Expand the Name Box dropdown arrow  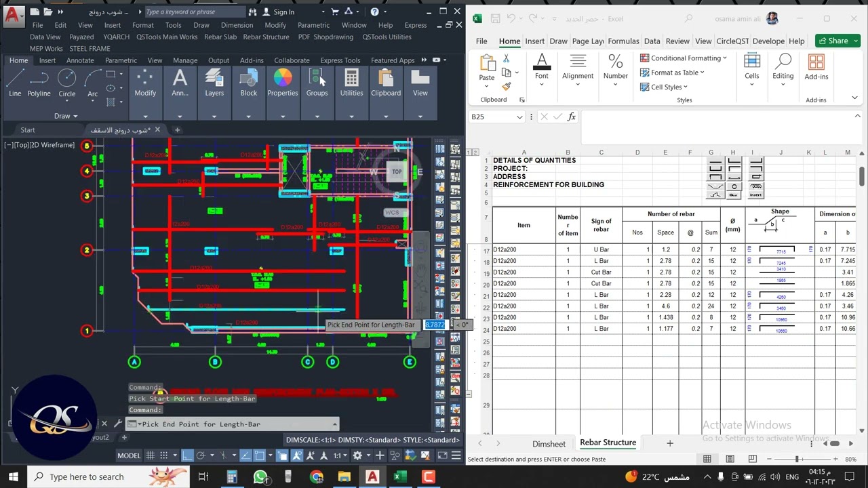coord(519,117)
